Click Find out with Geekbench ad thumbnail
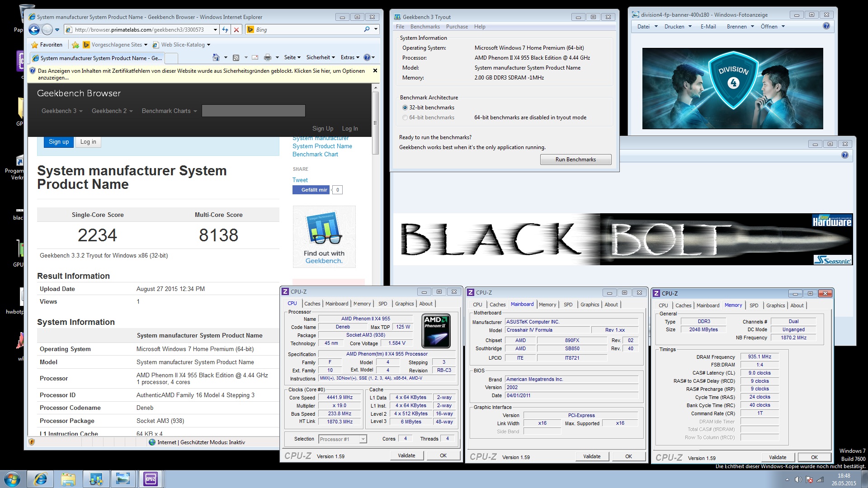868x488 pixels. [324, 237]
